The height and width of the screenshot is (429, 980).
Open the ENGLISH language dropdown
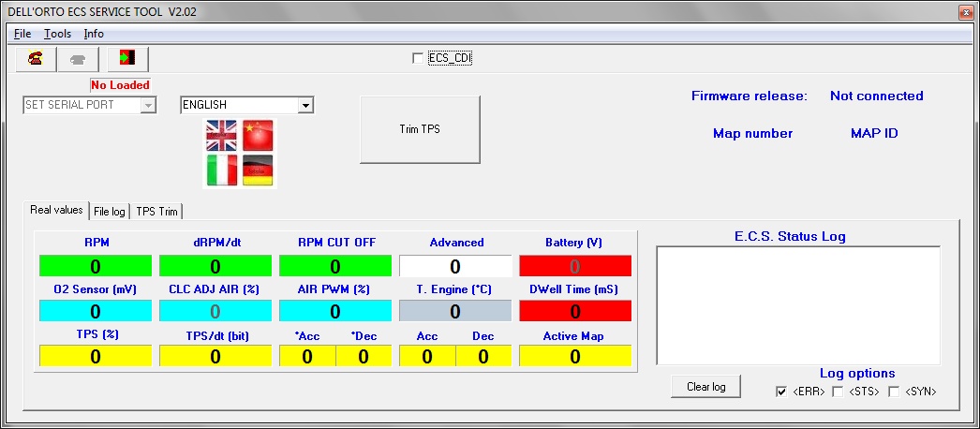[x=305, y=105]
